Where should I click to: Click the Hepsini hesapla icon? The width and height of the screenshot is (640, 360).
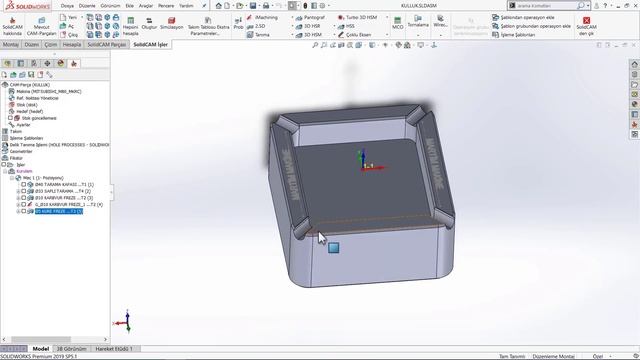[131, 20]
